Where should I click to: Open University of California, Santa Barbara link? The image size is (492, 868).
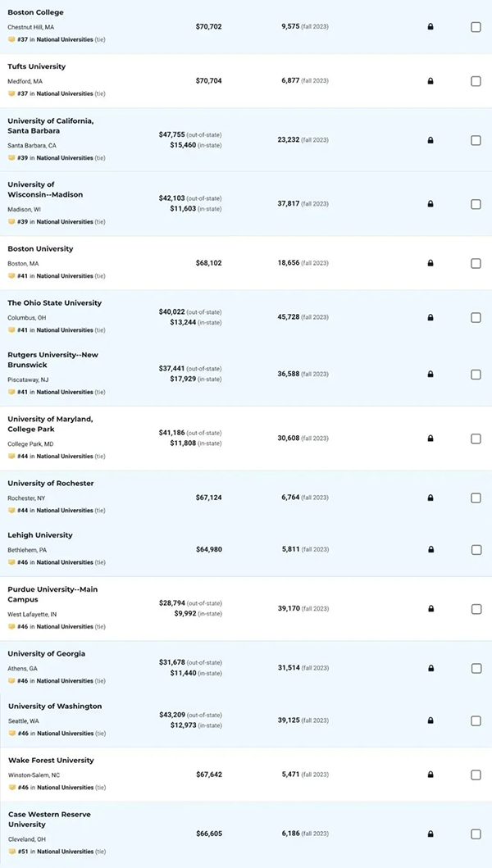[50, 125]
